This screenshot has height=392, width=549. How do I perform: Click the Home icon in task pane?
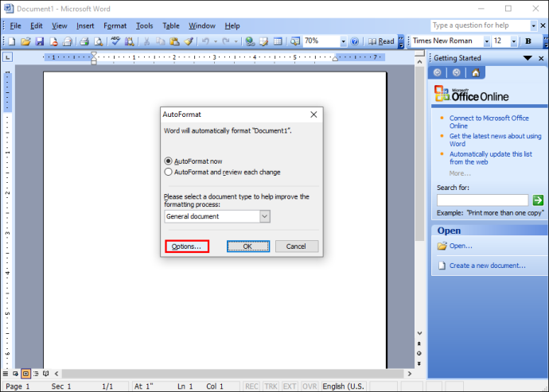click(476, 72)
